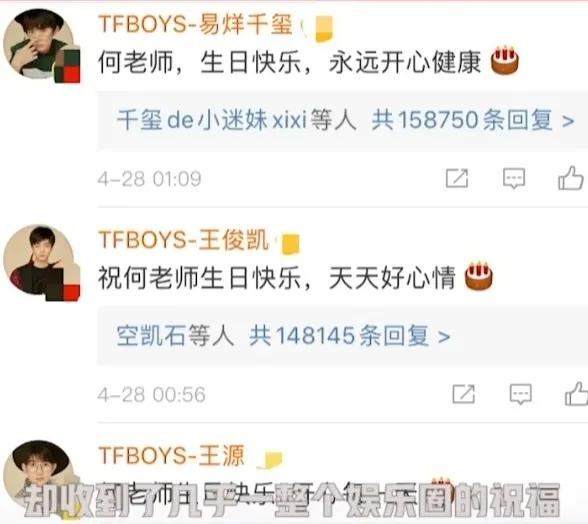Image resolution: width=588 pixels, height=524 pixels.
Task: View 王俊凯's avatar photo
Action: click(40, 260)
